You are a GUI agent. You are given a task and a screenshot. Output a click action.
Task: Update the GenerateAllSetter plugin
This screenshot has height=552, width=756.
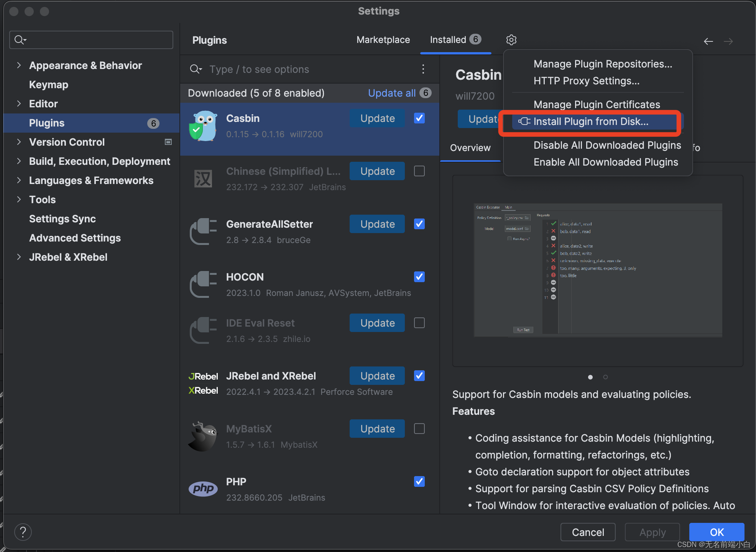click(x=377, y=224)
